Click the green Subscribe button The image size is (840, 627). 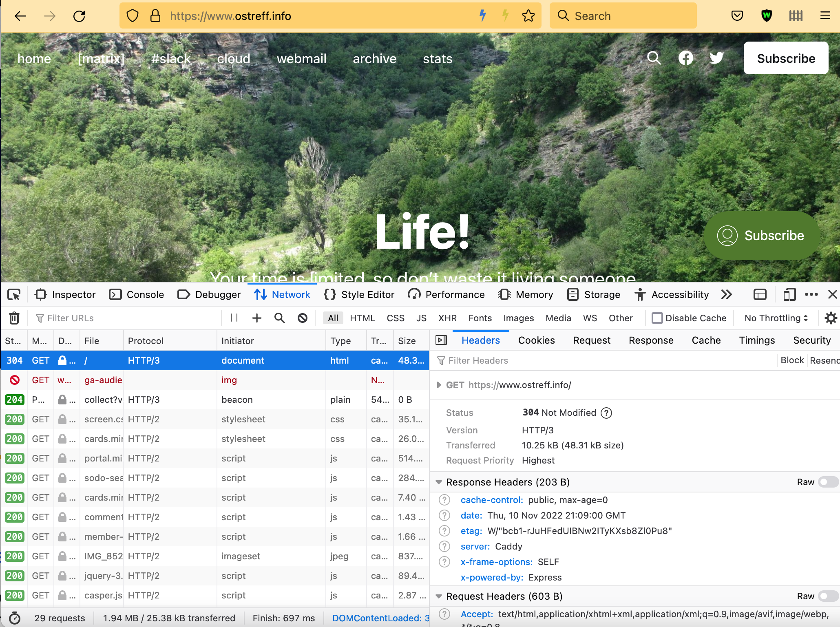point(761,236)
